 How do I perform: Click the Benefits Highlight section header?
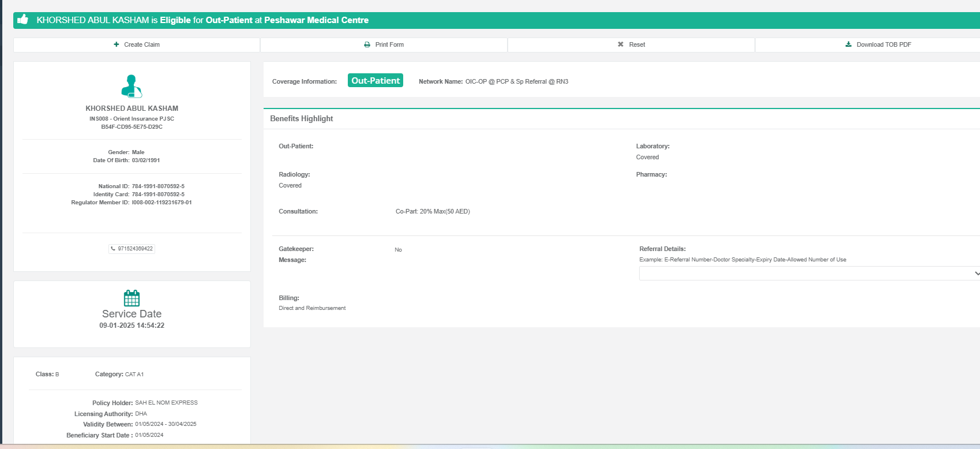pos(302,118)
